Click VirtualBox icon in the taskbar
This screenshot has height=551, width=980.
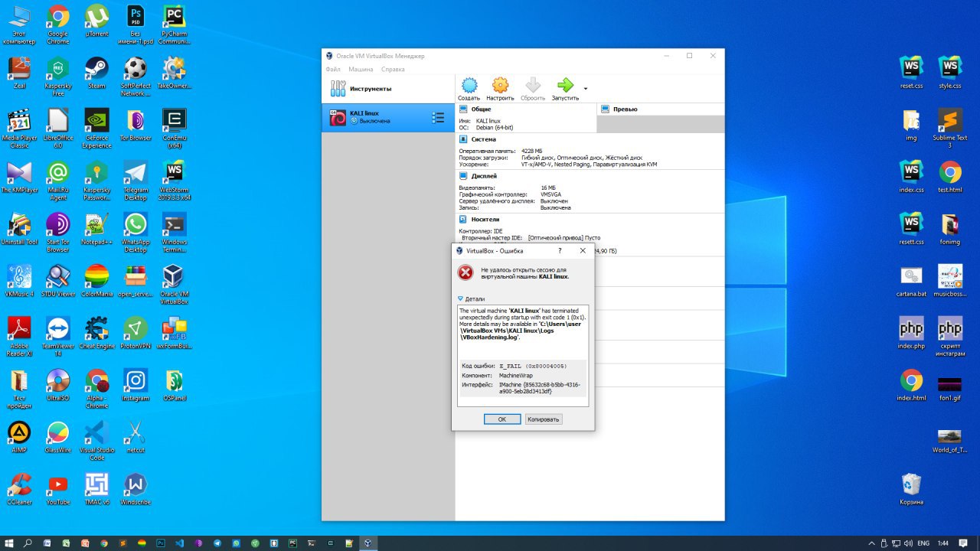coord(367,543)
